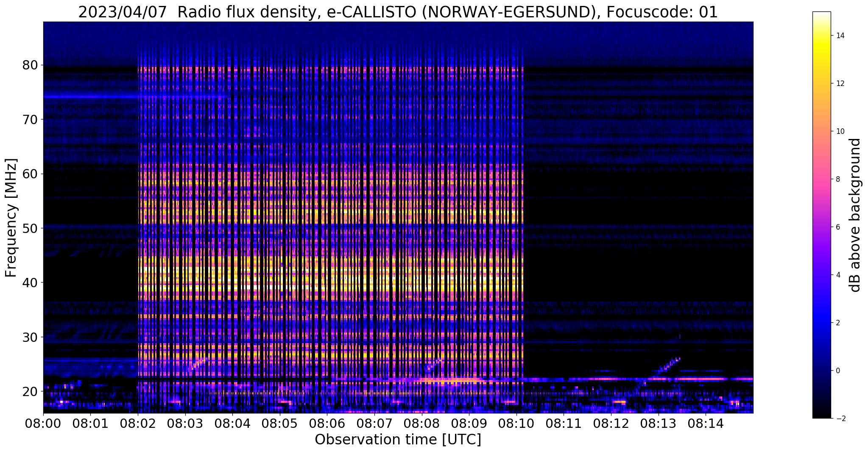868x452 pixels.
Task: Click the 08:05 time tick label
Action: click(280, 423)
